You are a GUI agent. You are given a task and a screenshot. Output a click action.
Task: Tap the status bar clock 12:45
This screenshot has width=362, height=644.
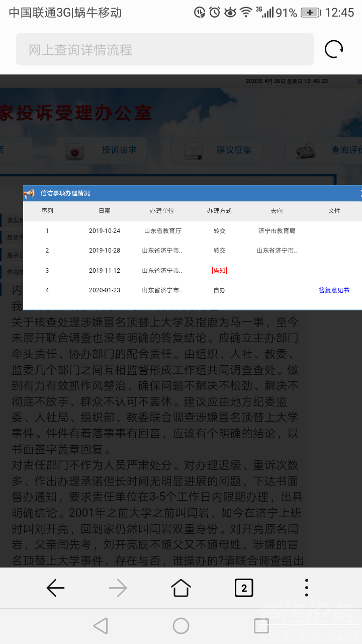(339, 13)
